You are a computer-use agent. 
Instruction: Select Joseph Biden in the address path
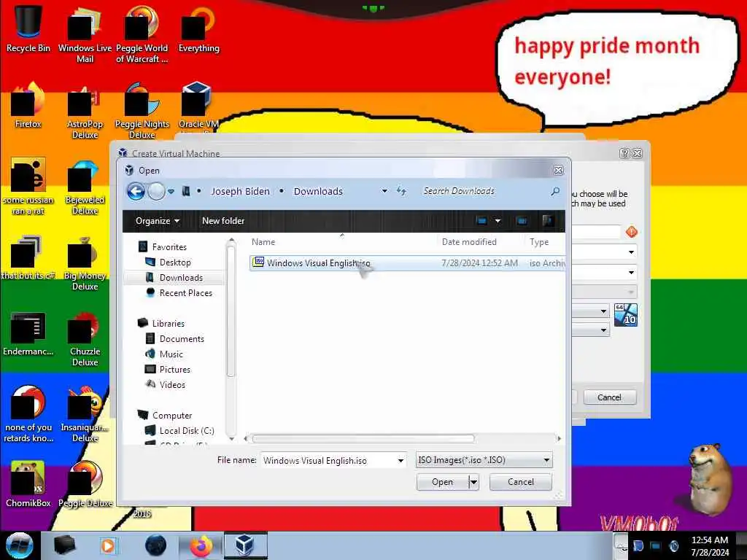[x=240, y=192]
